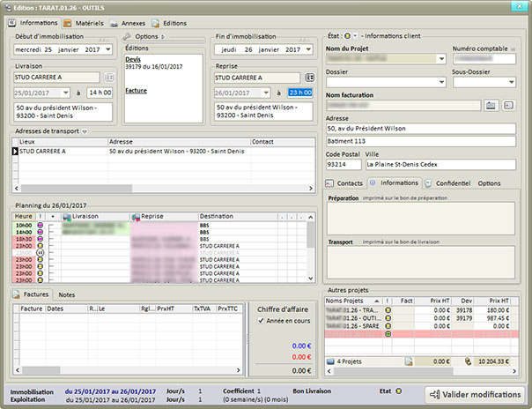This screenshot has width=532, height=409.
Task: Toggle the Année en cours checkbox
Action: point(262,321)
